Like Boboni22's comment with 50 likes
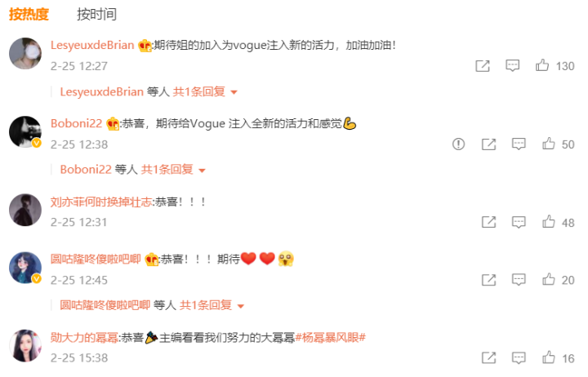588x377 pixels. tap(549, 144)
